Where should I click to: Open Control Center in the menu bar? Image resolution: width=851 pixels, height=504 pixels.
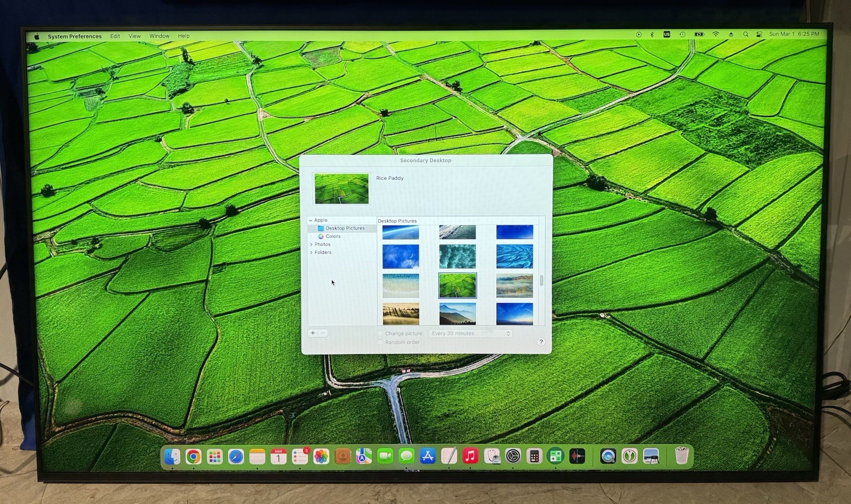(760, 35)
